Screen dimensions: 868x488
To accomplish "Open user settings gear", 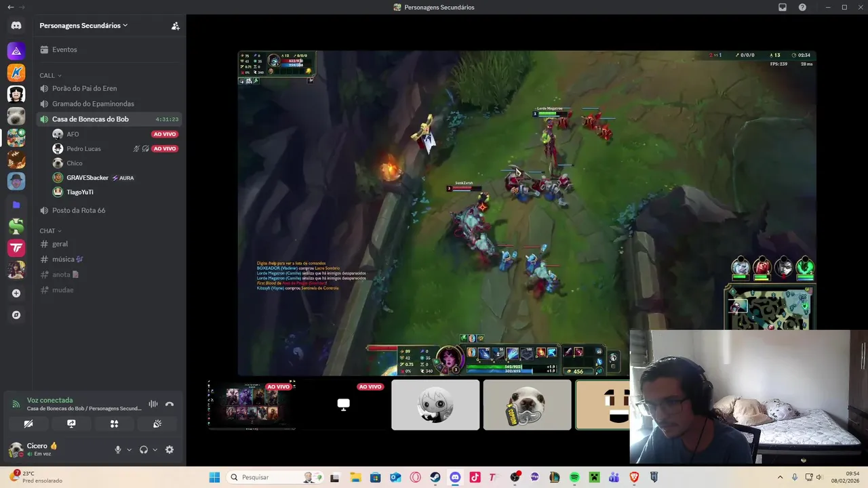I will 170,449.
